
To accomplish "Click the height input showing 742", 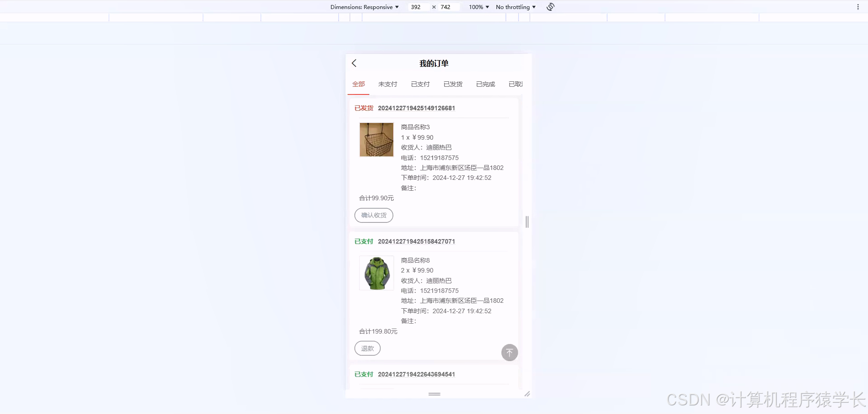I will (x=446, y=7).
